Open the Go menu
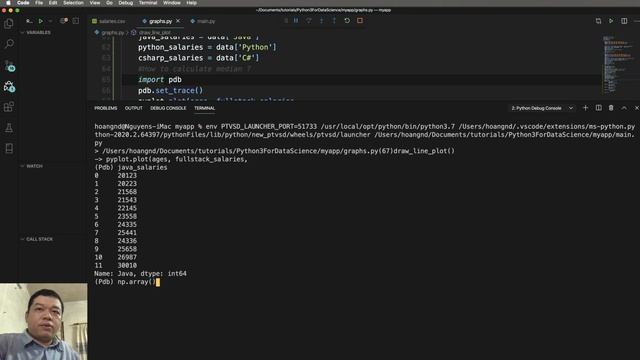640x360 pixels. pos(109,3)
